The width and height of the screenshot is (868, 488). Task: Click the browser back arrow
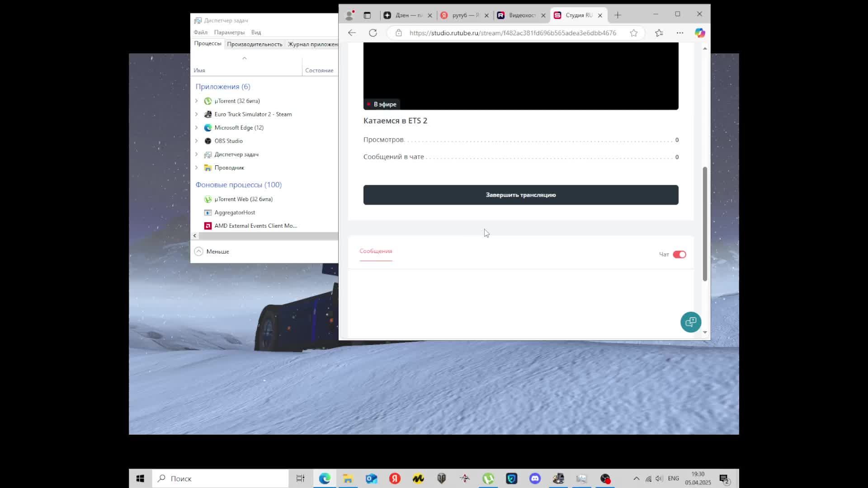(352, 33)
